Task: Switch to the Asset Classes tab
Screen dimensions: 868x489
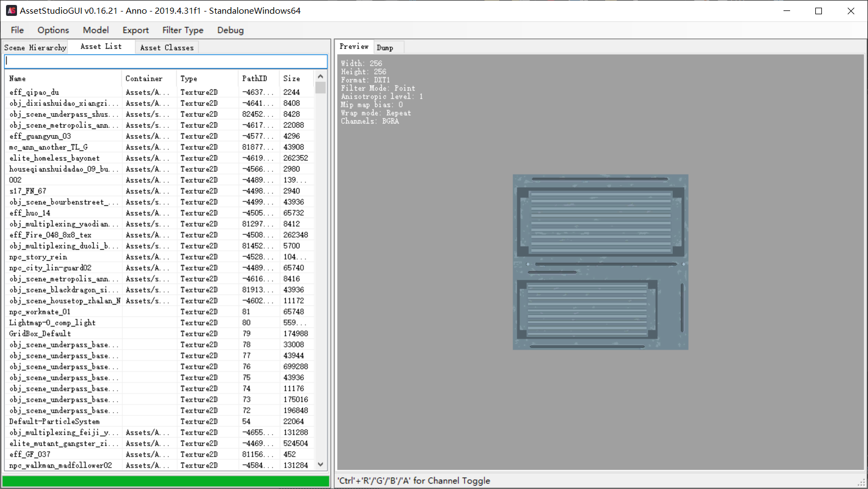Action: tap(167, 48)
